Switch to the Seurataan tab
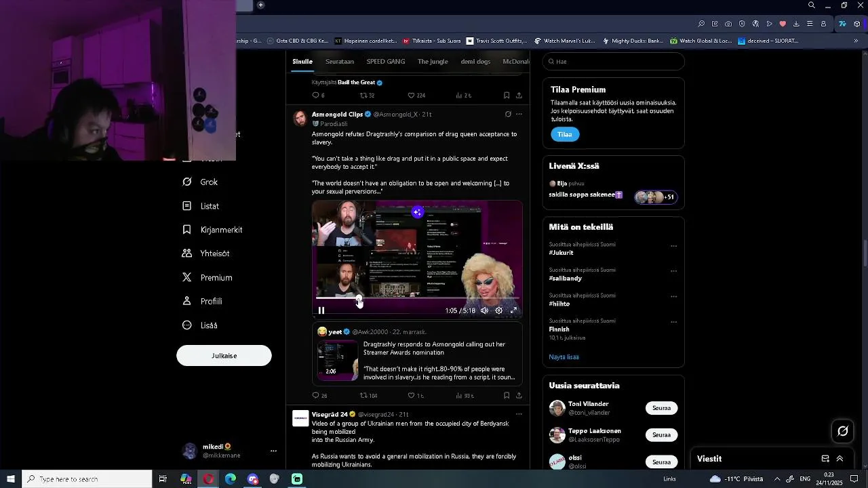Viewport: 868px width, 488px height. point(340,62)
